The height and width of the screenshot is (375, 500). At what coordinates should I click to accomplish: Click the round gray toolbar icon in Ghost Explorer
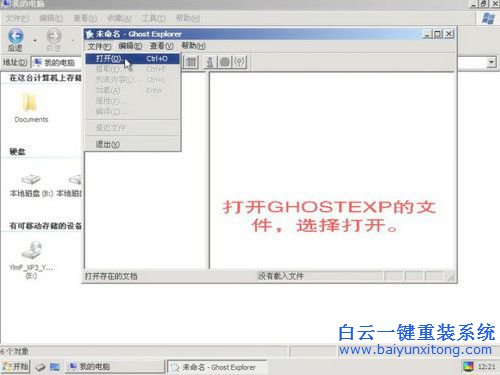[x=225, y=62]
